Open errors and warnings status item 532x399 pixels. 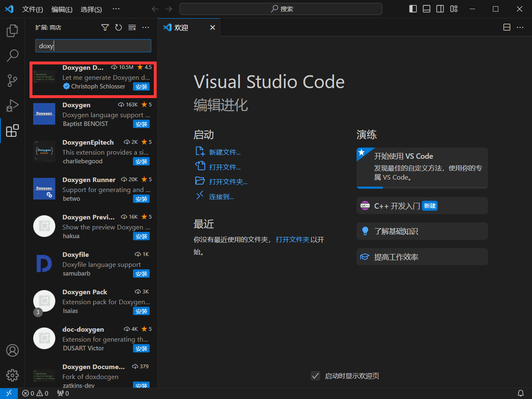click(x=35, y=393)
